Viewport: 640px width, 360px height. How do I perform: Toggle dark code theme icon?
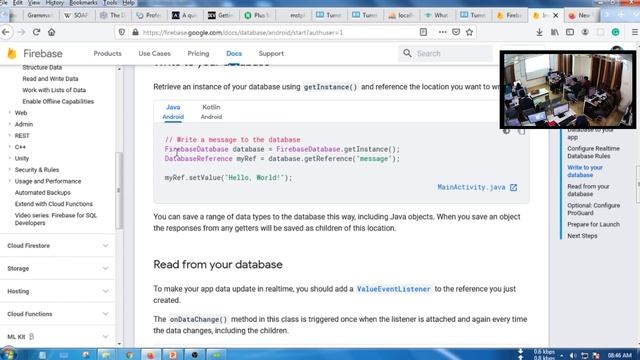coord(506,131)
